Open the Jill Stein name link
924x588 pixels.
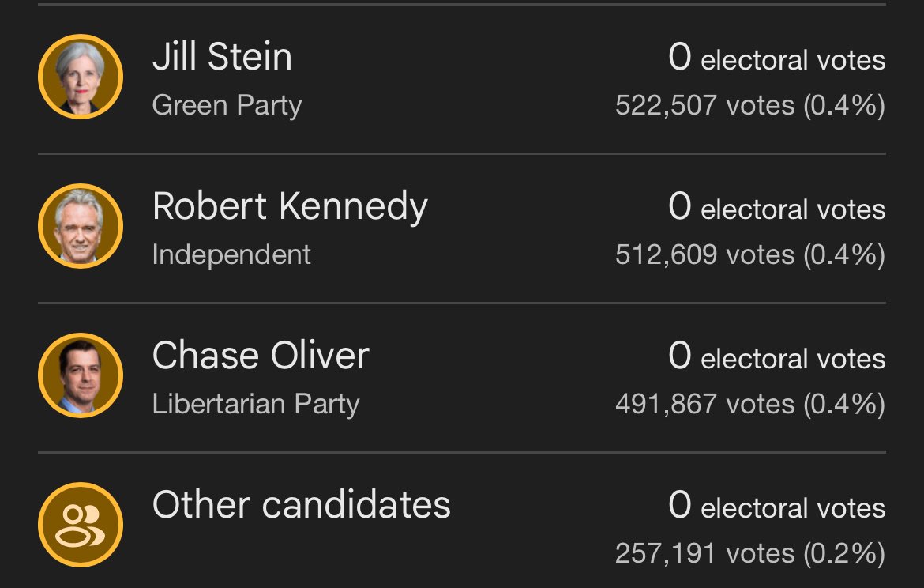click(222, 57)
